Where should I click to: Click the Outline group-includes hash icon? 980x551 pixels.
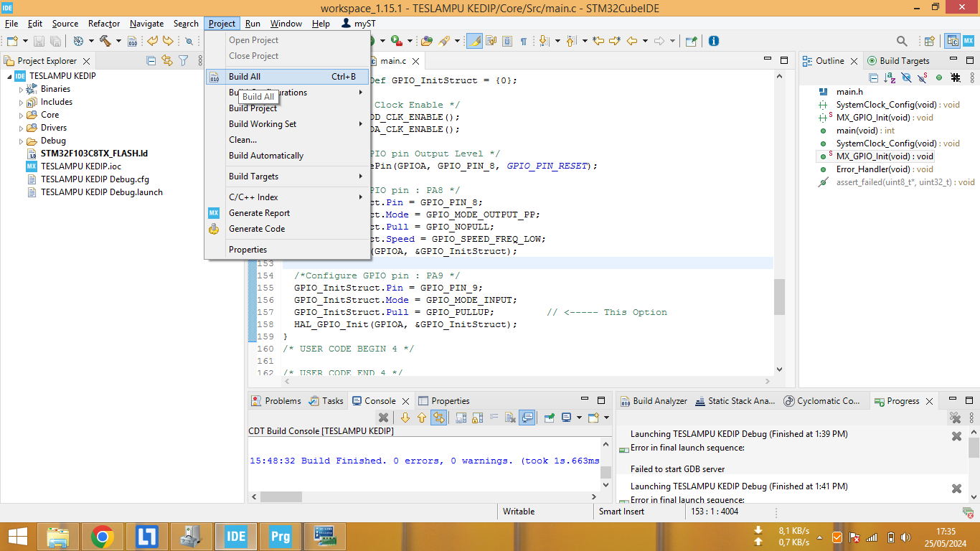(956, 77)
